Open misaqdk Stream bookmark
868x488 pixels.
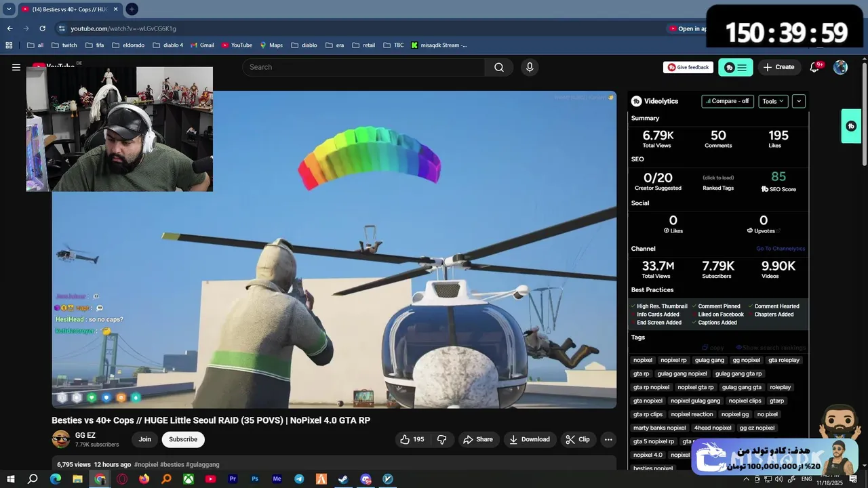coord(438,45)
